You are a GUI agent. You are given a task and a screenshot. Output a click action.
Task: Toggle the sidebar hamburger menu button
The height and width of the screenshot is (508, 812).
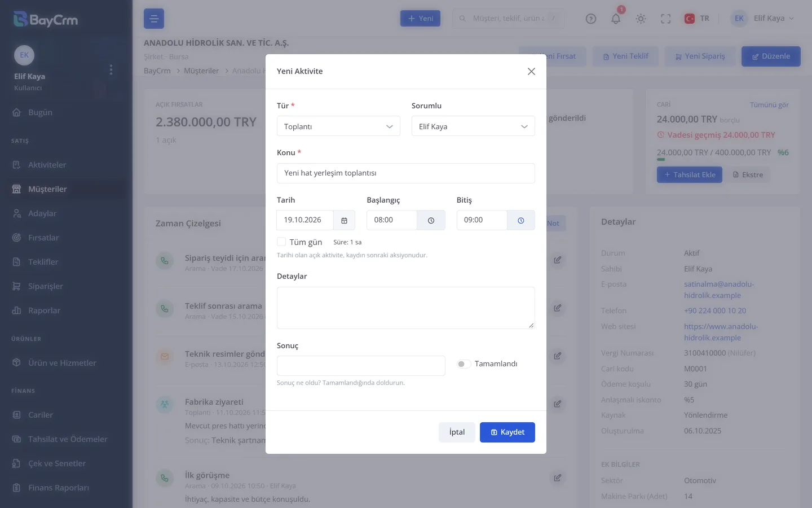tap(154, 19)
